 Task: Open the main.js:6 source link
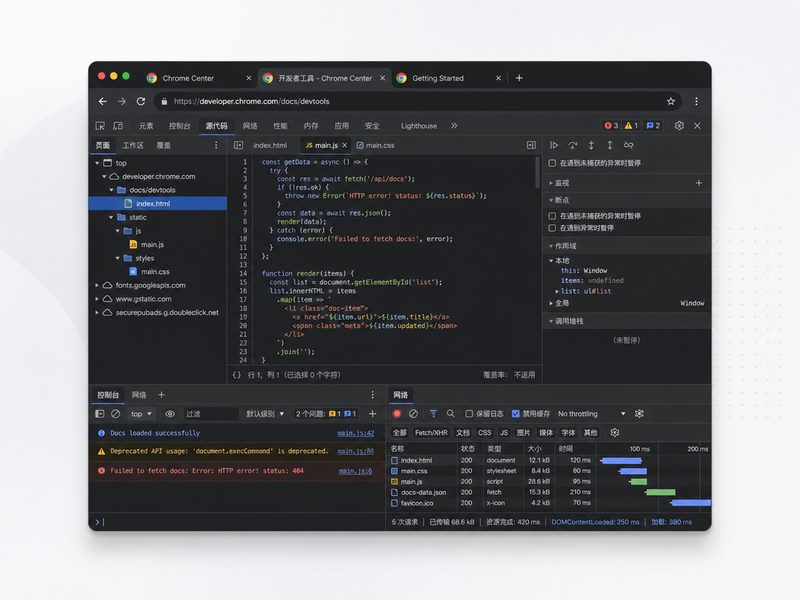tap(356, 471)
